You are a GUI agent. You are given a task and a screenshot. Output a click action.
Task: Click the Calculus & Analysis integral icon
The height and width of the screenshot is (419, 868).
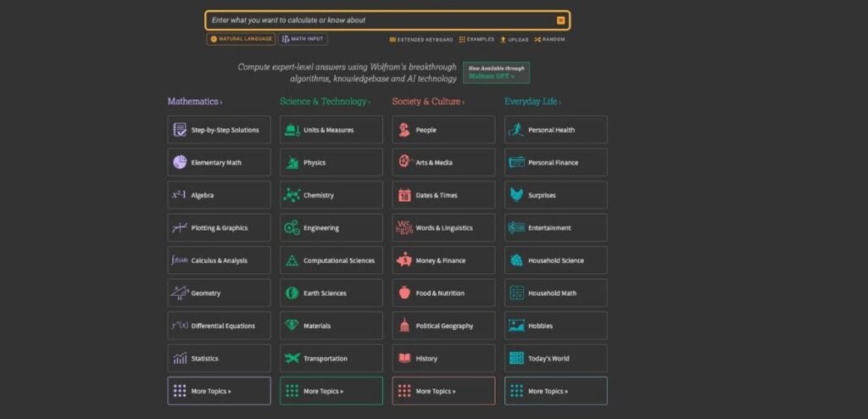tap(180, 260)
